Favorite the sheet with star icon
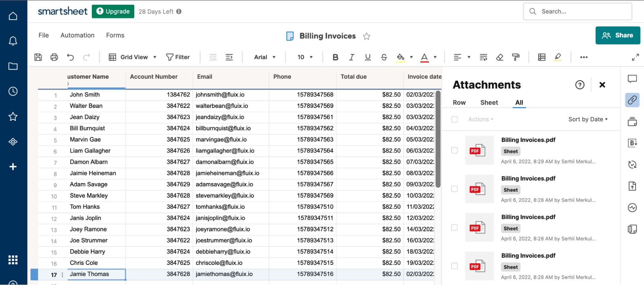Screen dimensions: 644x285 [366, 36]
